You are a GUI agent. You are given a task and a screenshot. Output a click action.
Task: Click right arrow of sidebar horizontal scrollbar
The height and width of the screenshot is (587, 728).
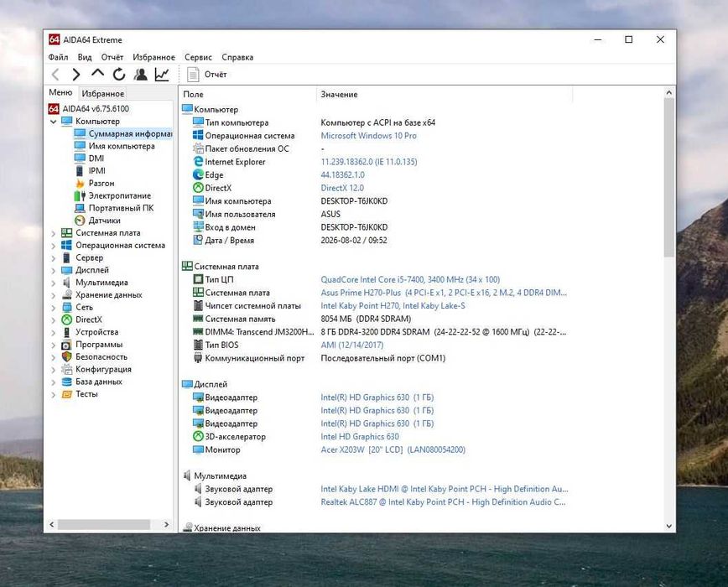coord(167,524)
